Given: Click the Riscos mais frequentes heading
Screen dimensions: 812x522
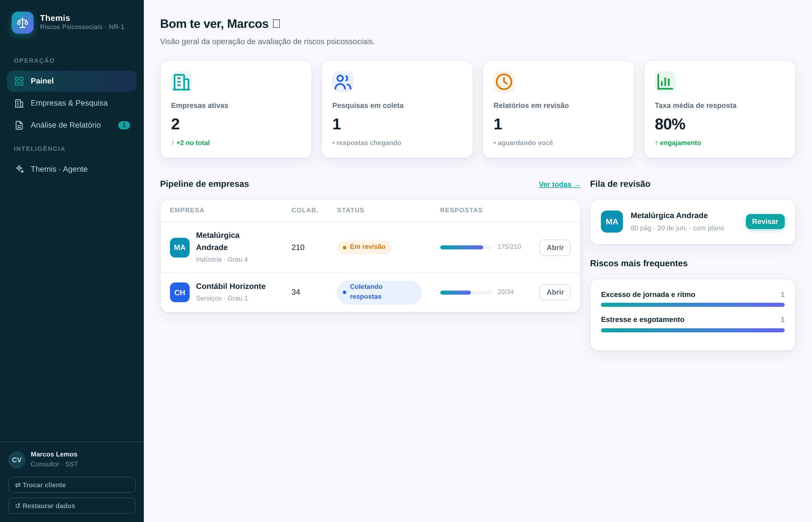Looking at the screenshot, I should pos(639,263).
